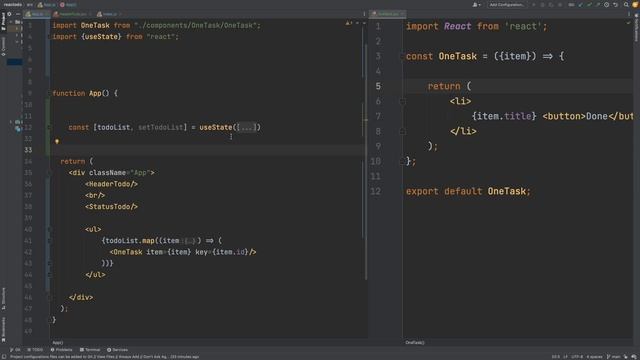
Task: Click 'setTodoList' in the useState line
Action: [160, 127]
